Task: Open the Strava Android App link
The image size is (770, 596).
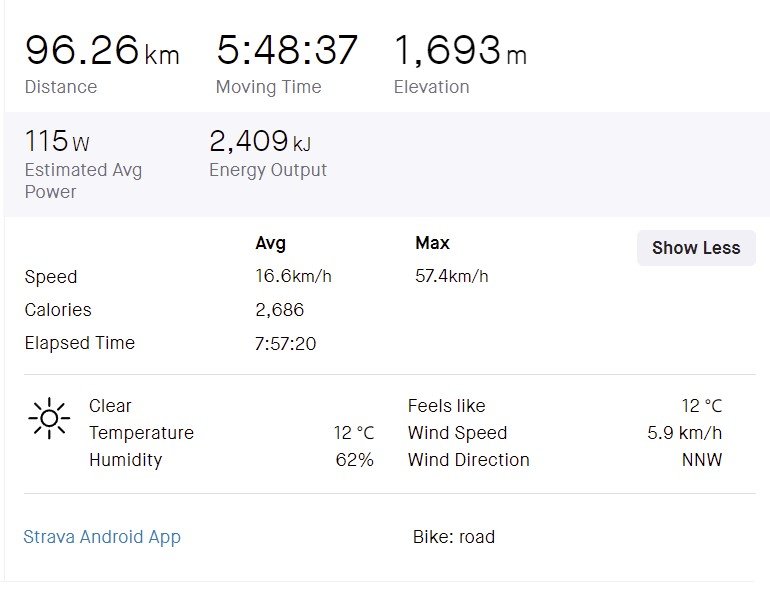Action: point(102,537)
